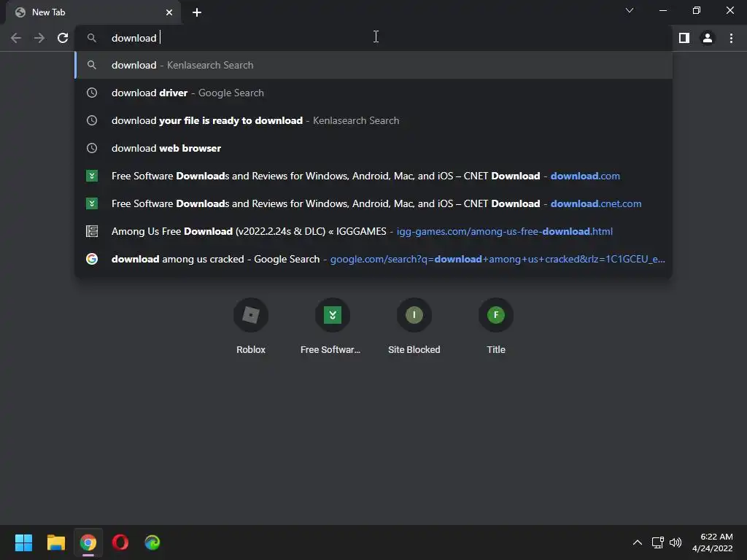Open the Title shortcut tile
Screen dimensions: 747x560
(x=496, y=326)
